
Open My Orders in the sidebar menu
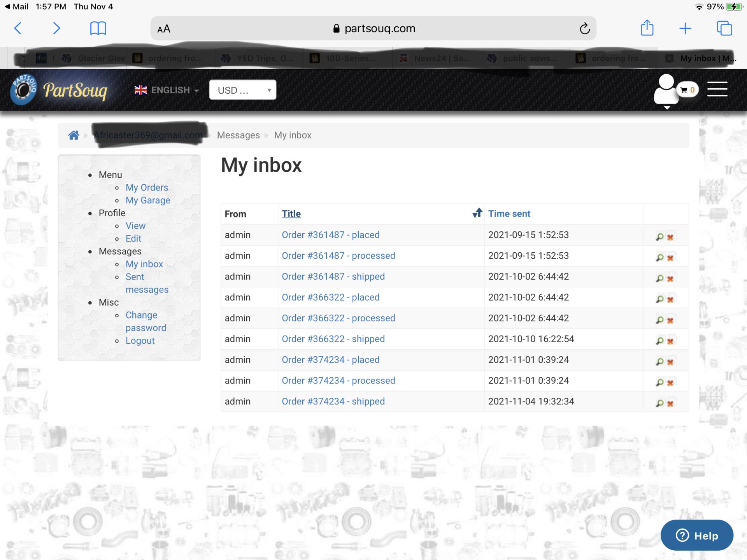click(x=147, y=187)
